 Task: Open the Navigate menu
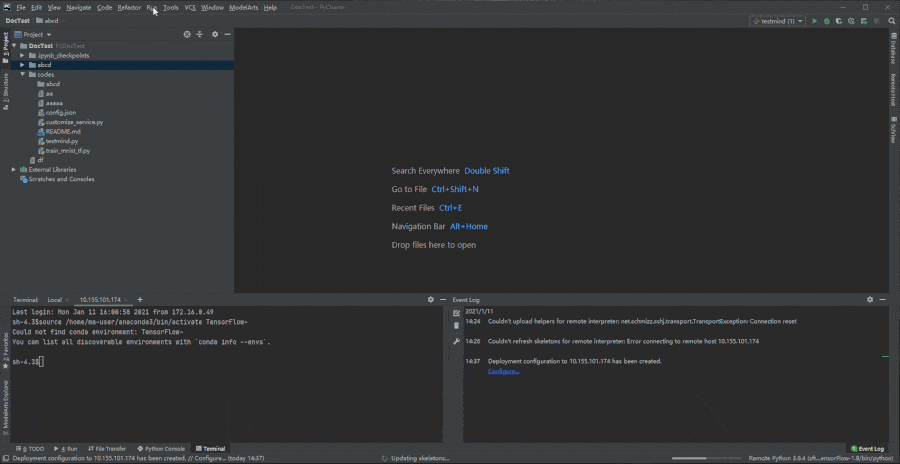click(79, 7)
